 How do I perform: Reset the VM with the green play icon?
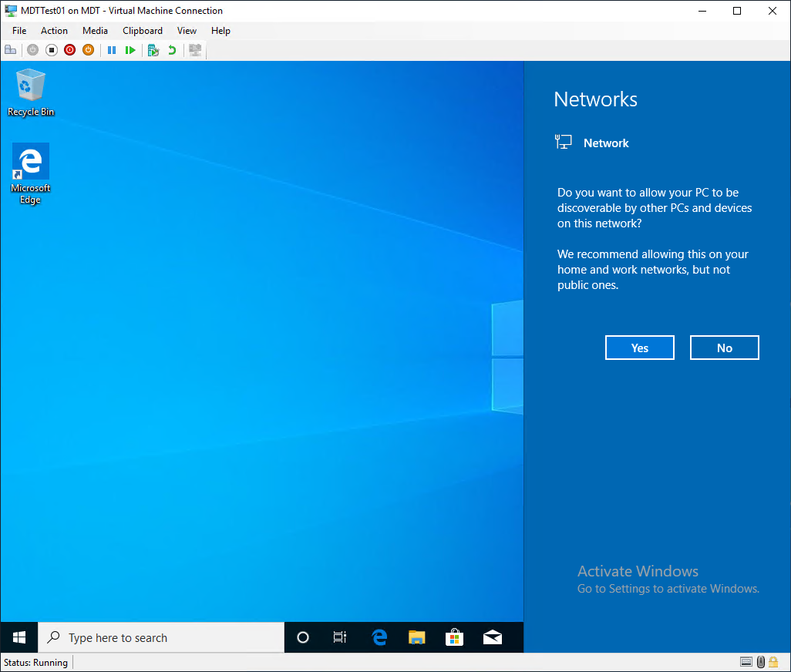(130, 50)
